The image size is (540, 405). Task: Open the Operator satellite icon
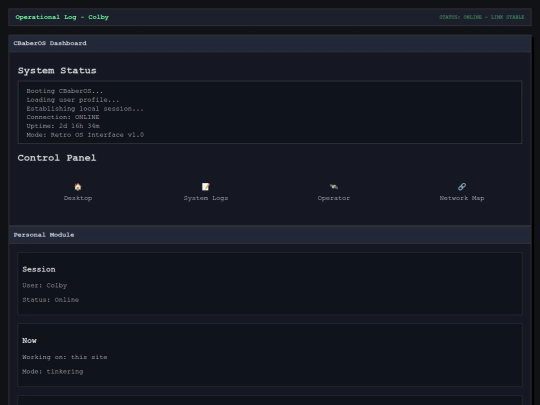pos(334,187)
